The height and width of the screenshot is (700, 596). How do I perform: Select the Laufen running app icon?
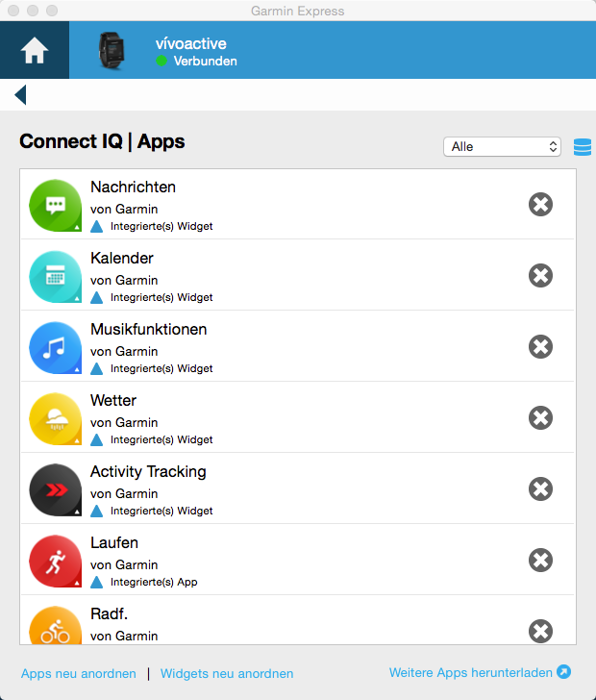(55, 561)
